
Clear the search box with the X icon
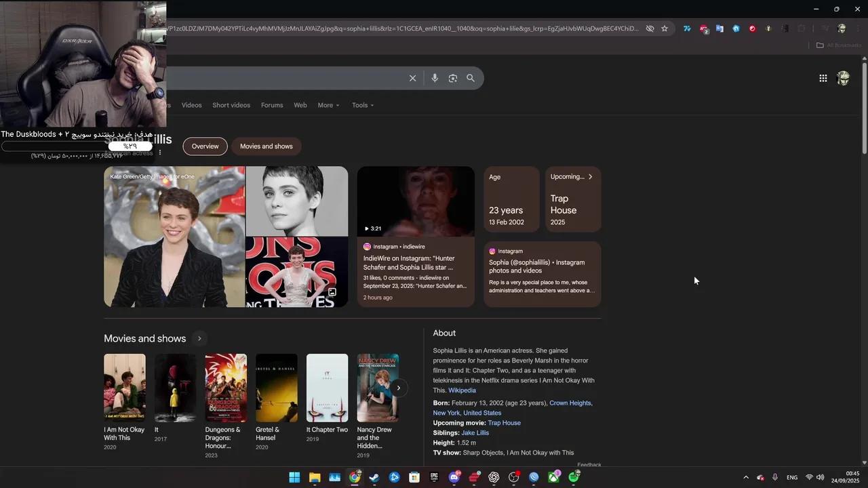click(x=412, y=78)
